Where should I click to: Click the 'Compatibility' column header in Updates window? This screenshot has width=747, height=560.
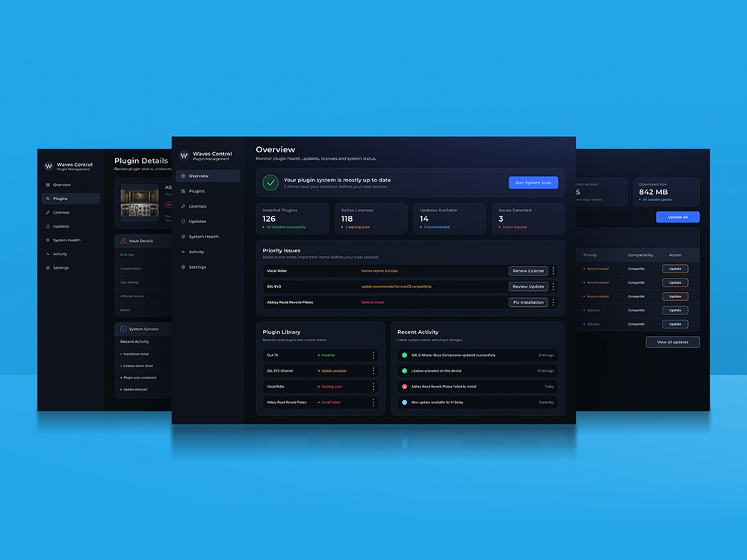(x=640, y=255)
